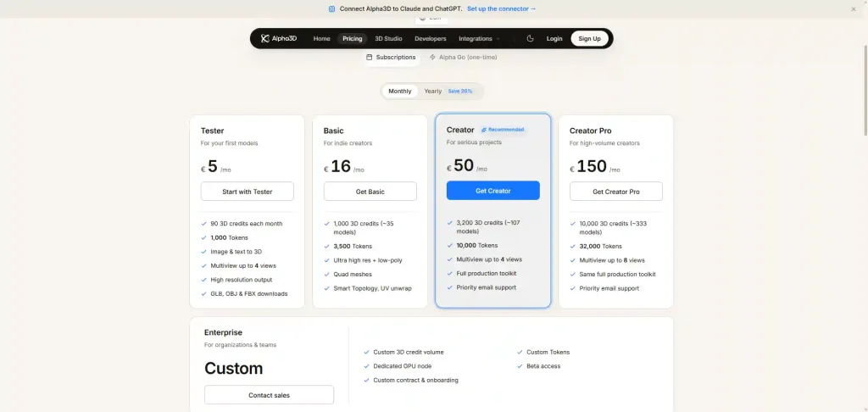The height and width of the screenshot is (412, 868).
Task: Click the Save 20% badge
Action: 460,92
